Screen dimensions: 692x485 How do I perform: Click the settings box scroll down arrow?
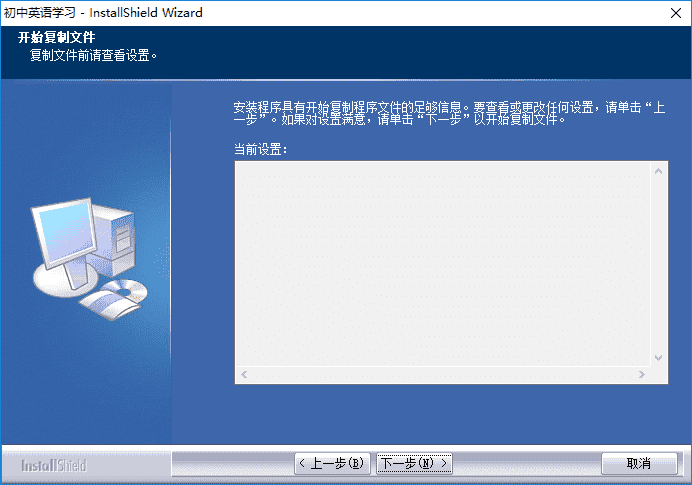(658, 357)
